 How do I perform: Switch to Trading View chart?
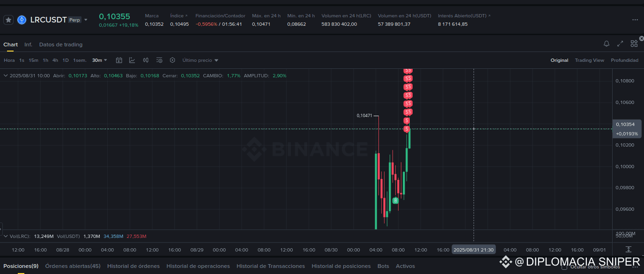click(590, 60)
